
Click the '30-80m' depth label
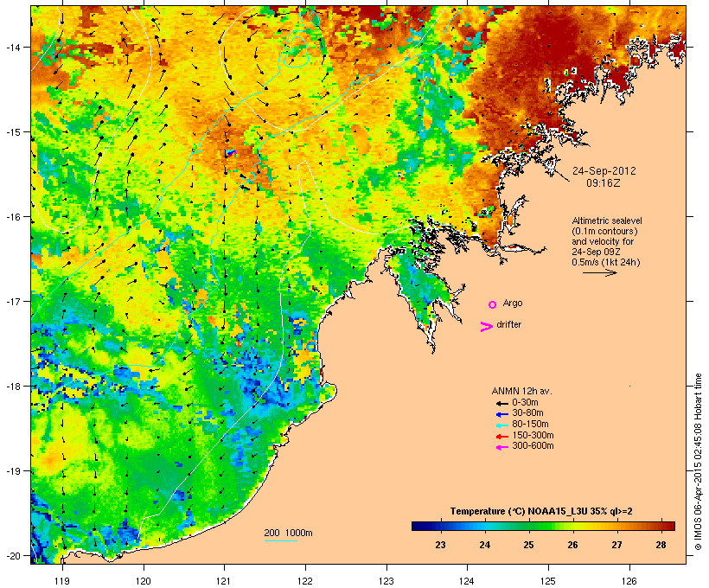(x=527, y=413)
